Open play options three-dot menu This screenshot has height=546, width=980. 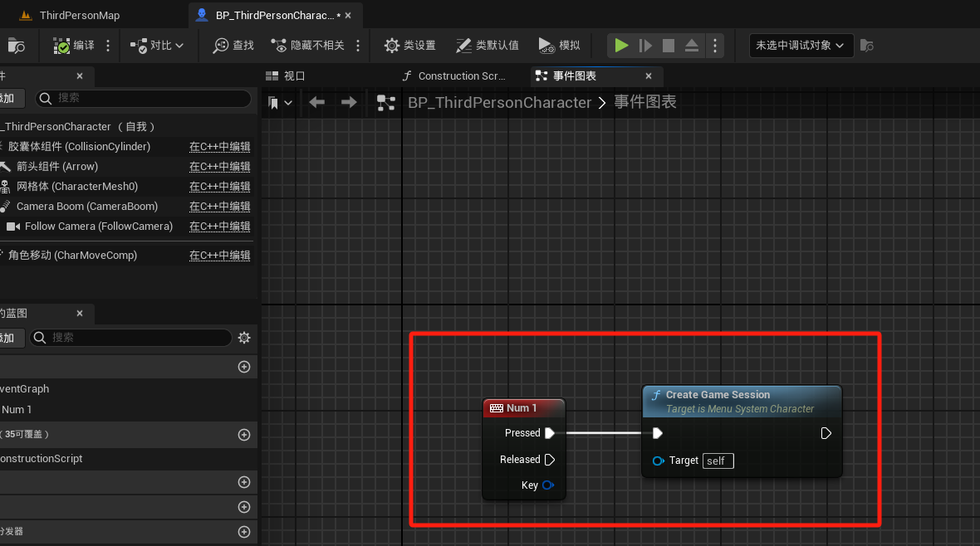point(715,46)
